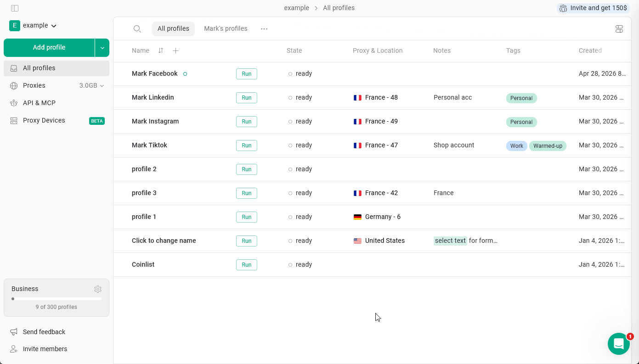Viewport: 639px width, 364px height.
Task: Select the Warmed-up tag on Mark Tiktok
Action: pos(548,146)
